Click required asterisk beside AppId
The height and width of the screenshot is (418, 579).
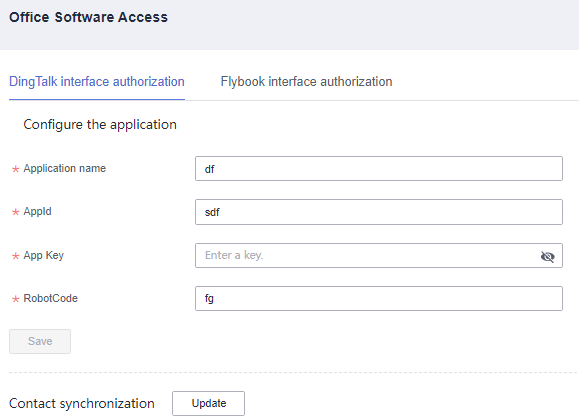point(16,212)
